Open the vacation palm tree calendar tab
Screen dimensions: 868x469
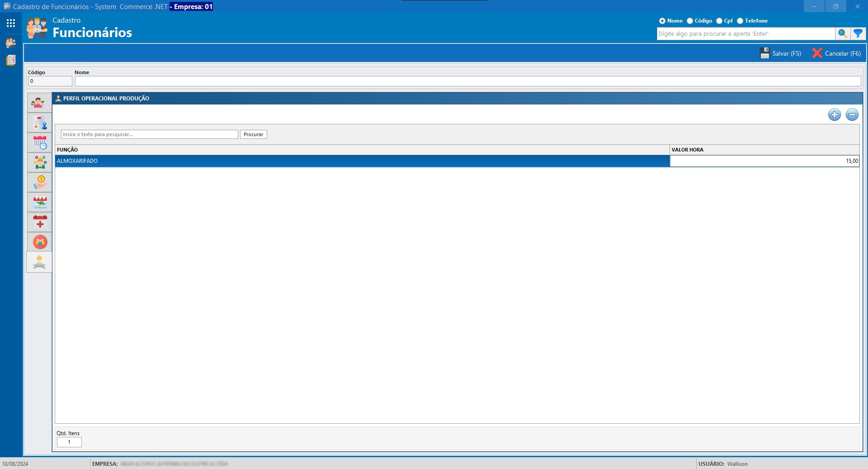[x=40, y=203]
